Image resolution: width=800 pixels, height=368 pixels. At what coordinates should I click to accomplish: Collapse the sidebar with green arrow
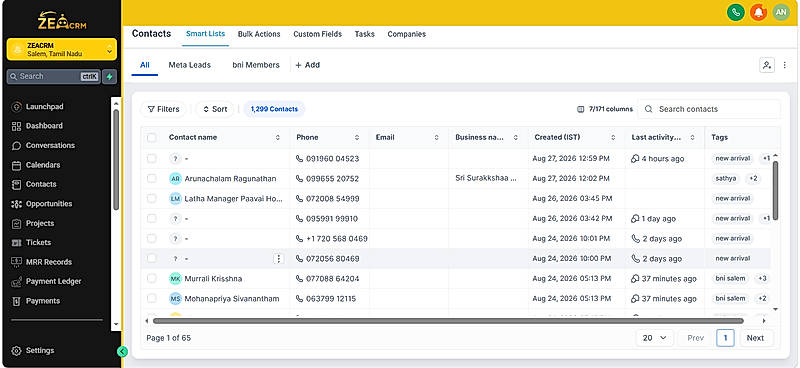(122, 351)
